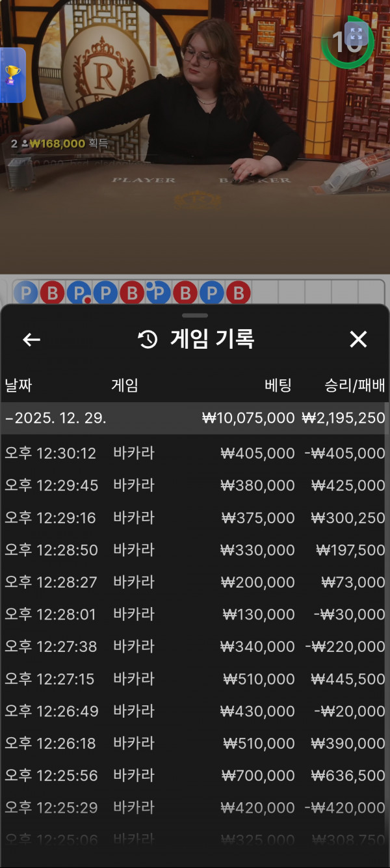Open the 오후 12:27:15 record
The width and height of the screenshot is (390, 868).
click(x=194, y=679)
